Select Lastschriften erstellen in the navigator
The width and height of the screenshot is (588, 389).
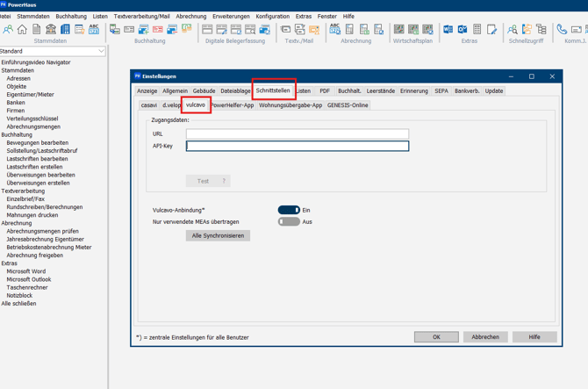(x=34, y=167)
